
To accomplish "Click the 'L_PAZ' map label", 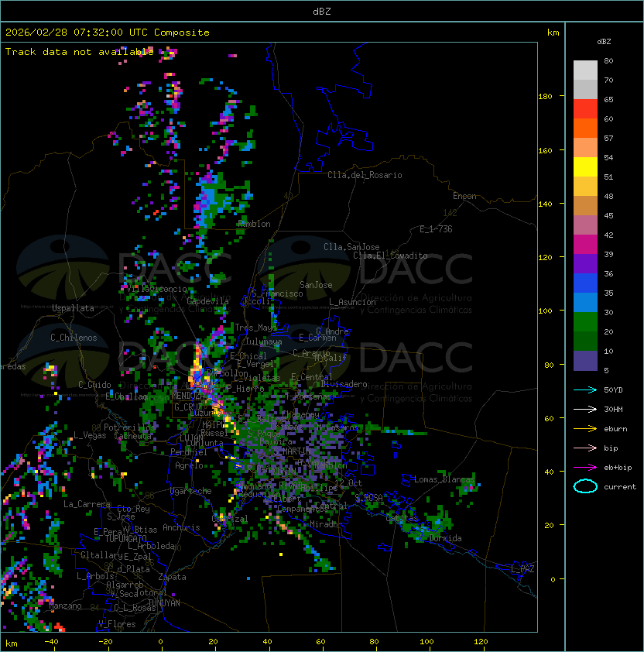I will (x=522, y=569).
